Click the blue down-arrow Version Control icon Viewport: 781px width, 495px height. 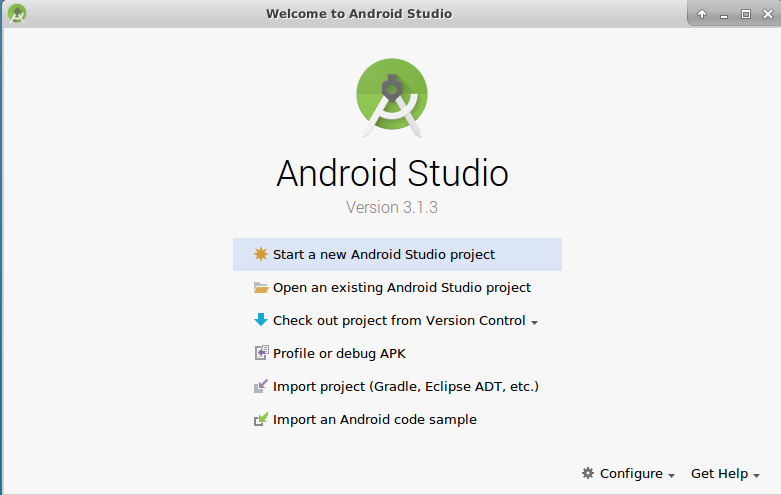(260, 320)
